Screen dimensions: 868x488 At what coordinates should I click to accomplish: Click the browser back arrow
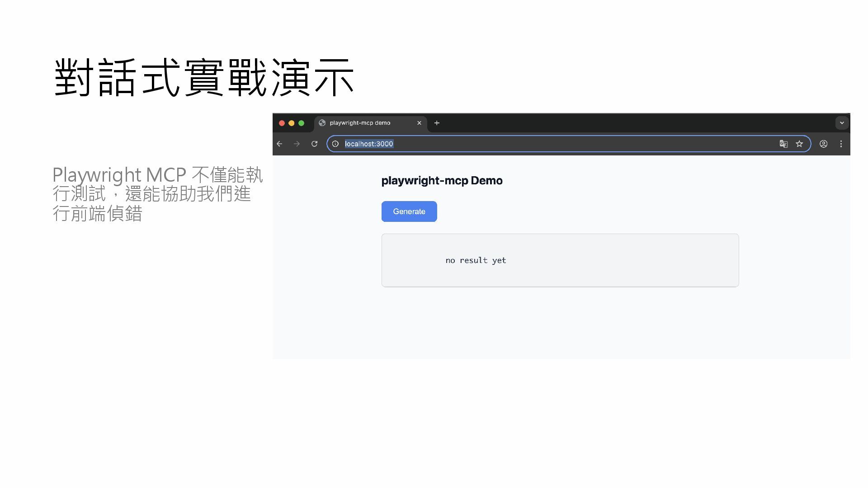click(x=279, y=144)
